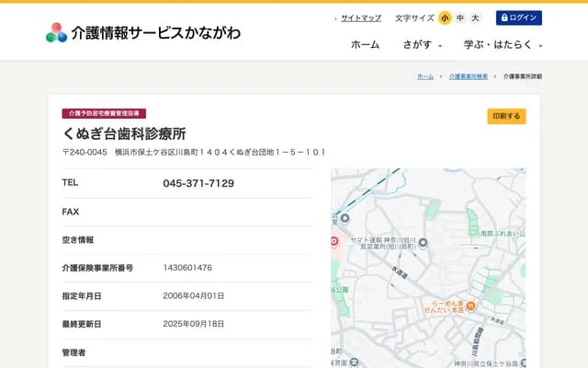This screenshot has width=588, height=368.
Task: Select the office number 1430601476
Action: (x=187, y=268)
